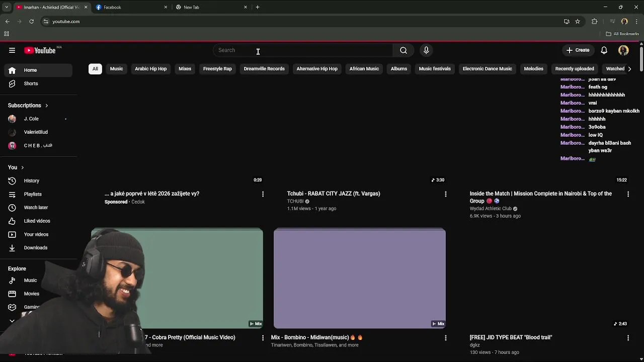644x362 pixels.
Task: Open History in sidebar
Action: (x=38, y=180)
